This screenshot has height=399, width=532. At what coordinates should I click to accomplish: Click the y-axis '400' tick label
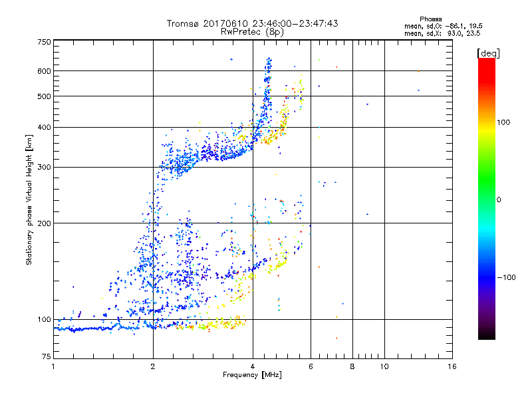[x=44, y=128]
